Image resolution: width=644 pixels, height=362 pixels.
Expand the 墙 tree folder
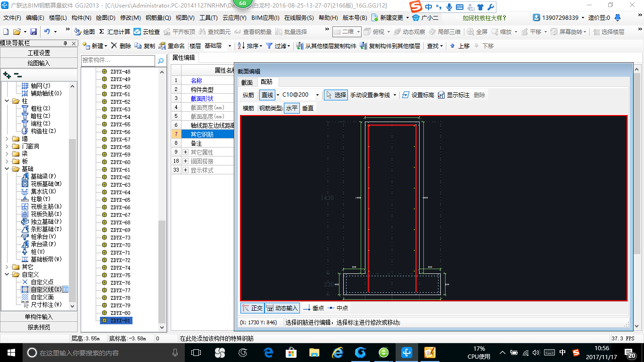pos(7,139)
